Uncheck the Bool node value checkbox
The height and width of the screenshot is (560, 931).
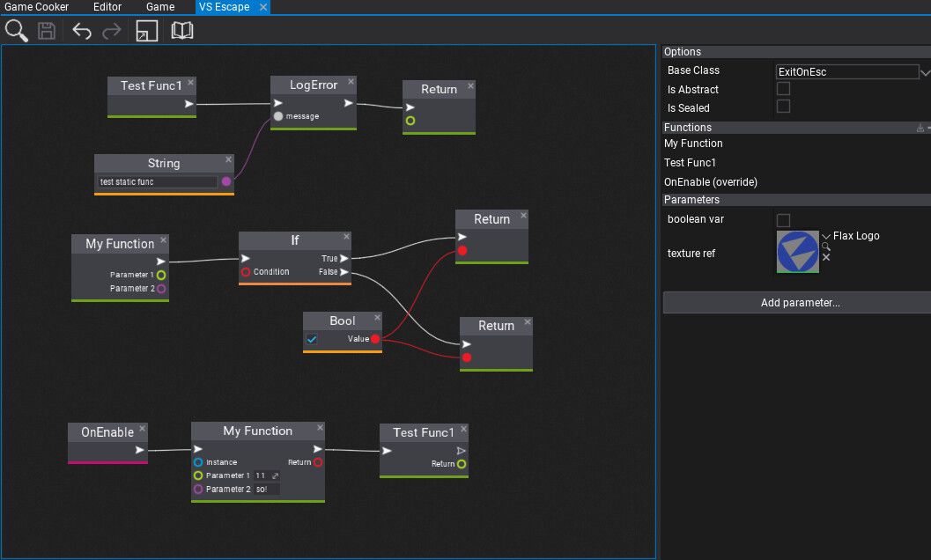[312, 339]
